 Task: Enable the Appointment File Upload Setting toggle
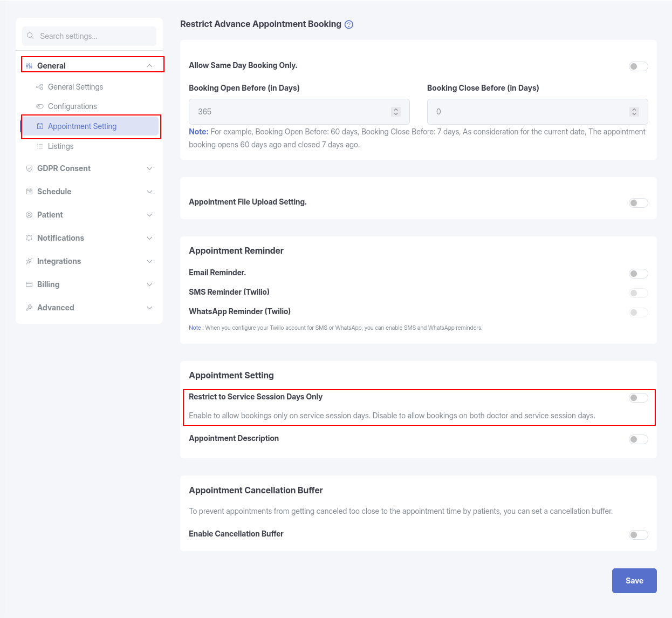point(639,203)
